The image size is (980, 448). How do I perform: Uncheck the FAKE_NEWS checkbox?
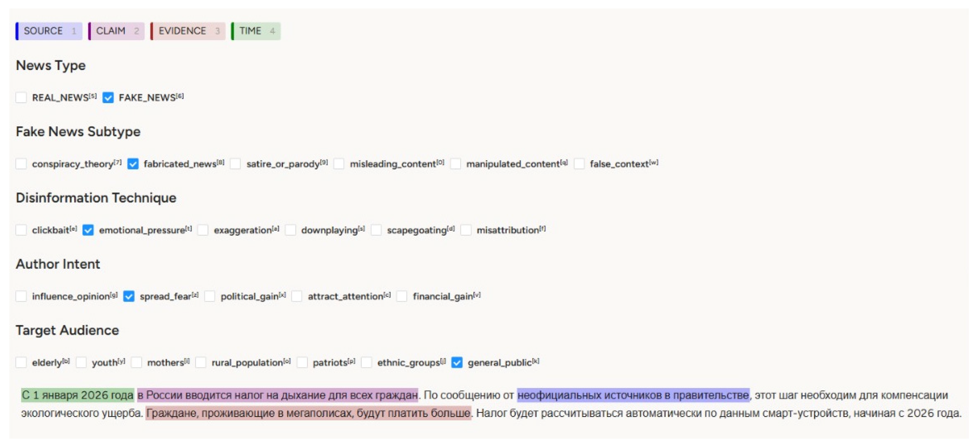pos(108,97)
